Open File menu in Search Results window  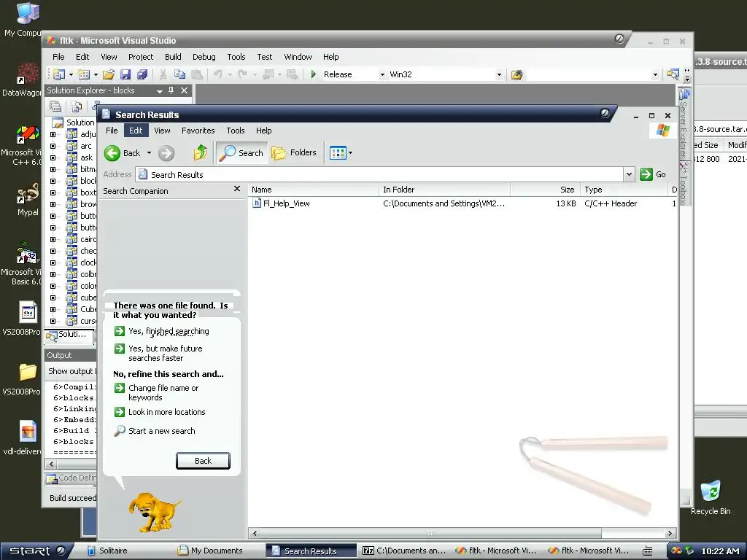[112, 131]
